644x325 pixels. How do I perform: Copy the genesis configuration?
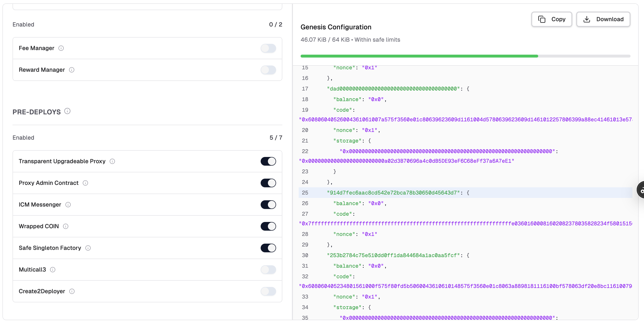click(551, 19)
